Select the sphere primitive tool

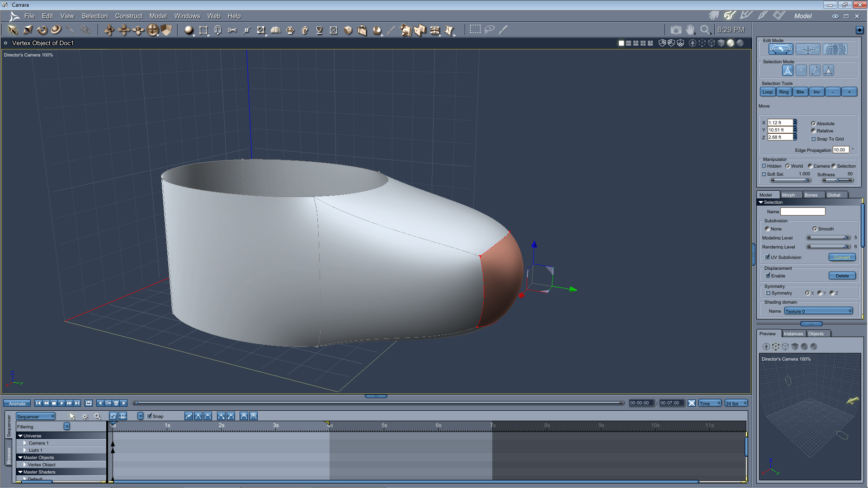coord(189,30)
